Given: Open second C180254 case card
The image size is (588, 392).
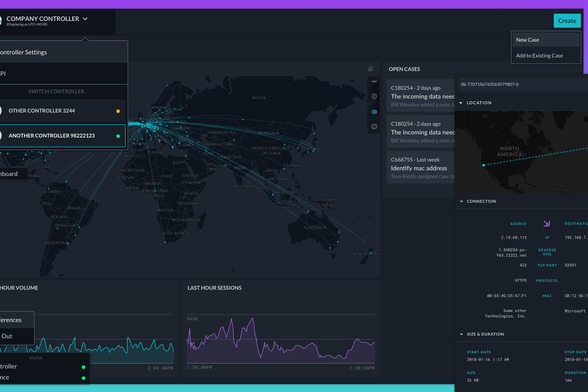Looking at the screenshot, I should click(x=420, y=131).
